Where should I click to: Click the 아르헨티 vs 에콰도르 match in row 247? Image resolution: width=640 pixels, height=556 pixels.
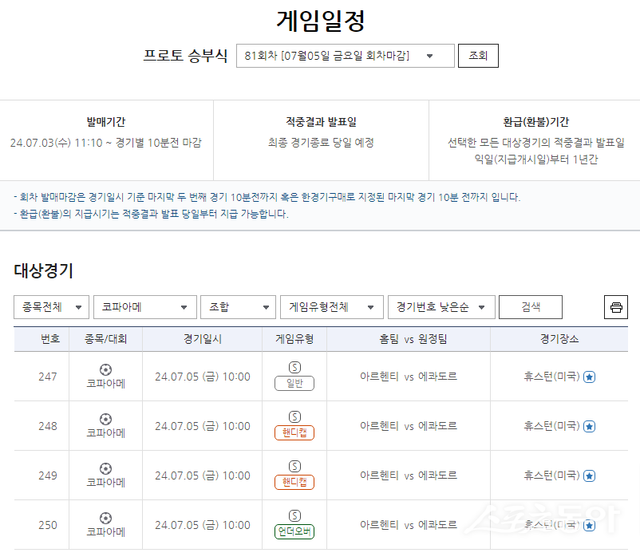click(x=408, y=377)
